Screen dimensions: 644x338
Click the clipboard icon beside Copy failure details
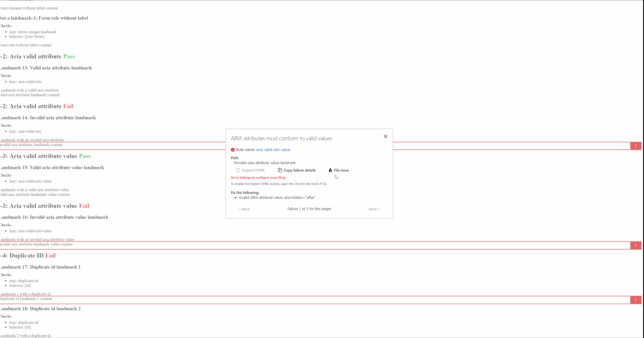pyautogui.click(x=280, y=170)
